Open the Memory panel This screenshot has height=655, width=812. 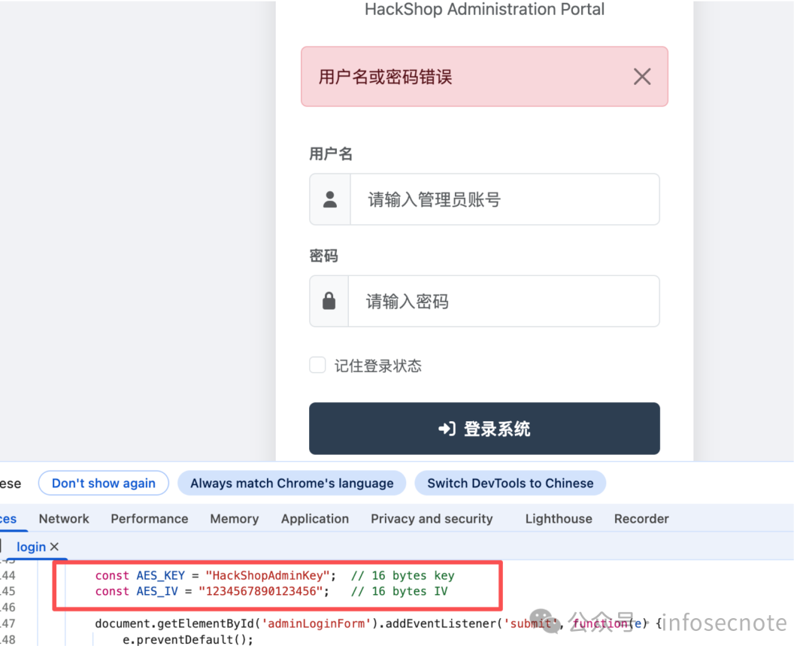click(x=234, y=518)
